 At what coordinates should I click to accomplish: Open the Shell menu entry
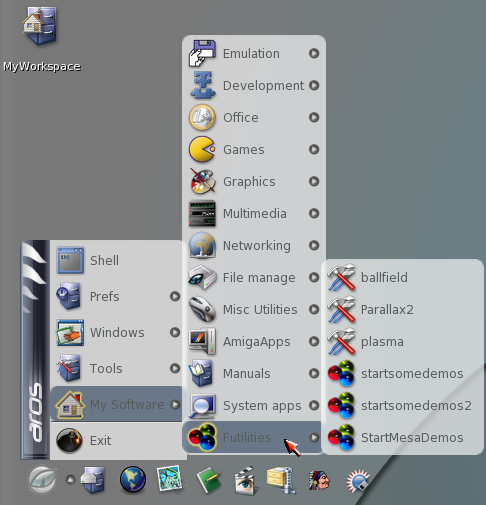(x=116, y=260)
